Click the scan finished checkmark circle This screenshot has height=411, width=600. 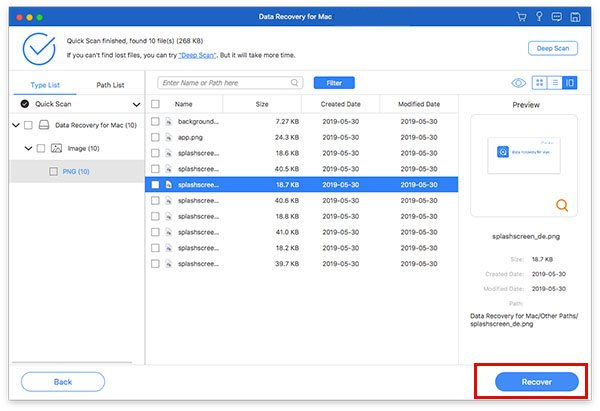[x=39, y=49]
